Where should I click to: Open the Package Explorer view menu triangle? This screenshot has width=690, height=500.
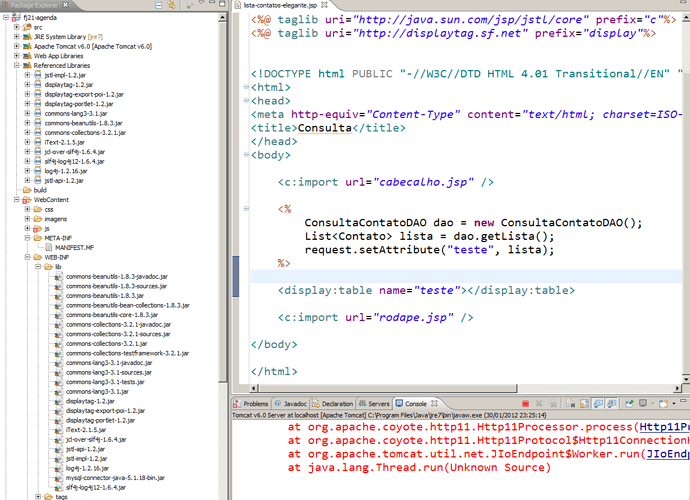click(201, 3)
